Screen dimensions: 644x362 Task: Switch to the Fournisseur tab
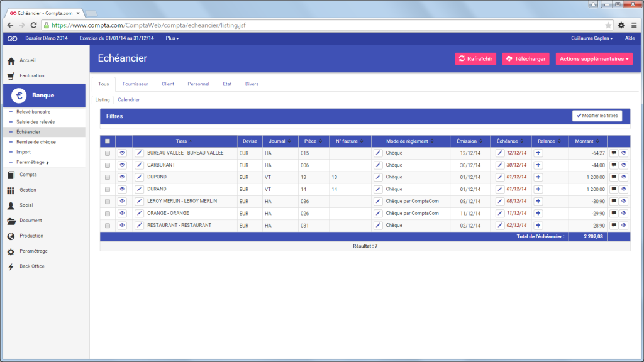[x=135, y=84]
